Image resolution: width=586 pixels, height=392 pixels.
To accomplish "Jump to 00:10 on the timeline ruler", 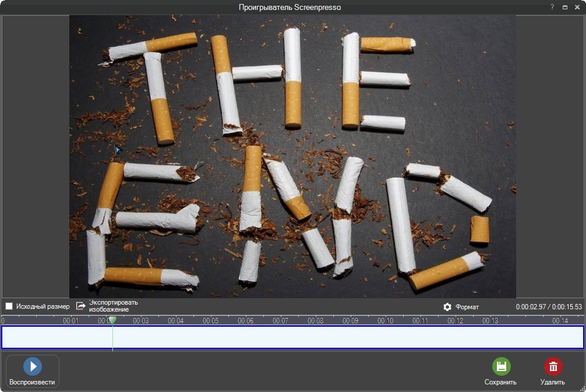I will click(x=385, y=320).
